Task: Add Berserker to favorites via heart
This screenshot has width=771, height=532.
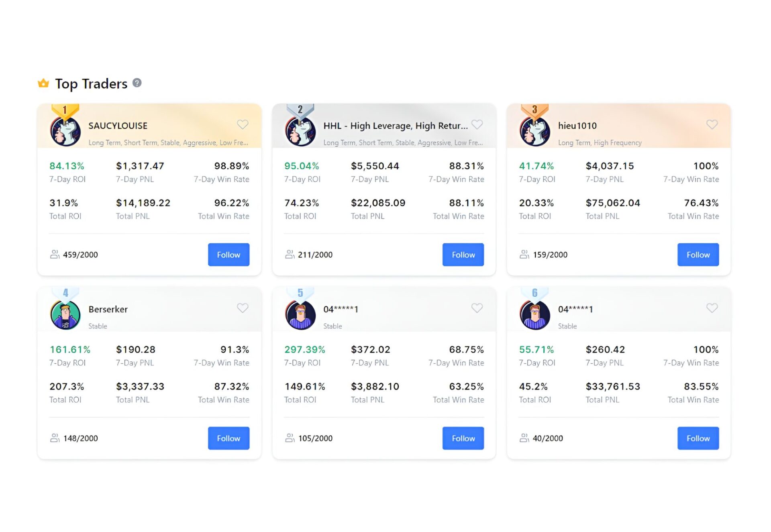Action: pyautogui.click(x=243, y=308)
